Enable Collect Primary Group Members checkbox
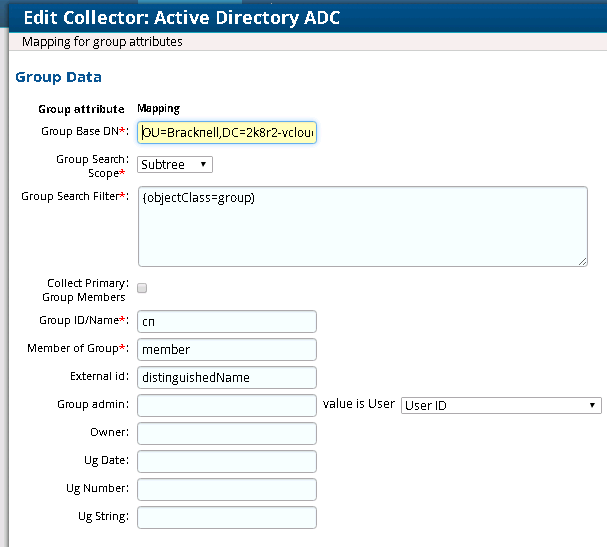Screen dimensions: 607x549 coord(142,288)
